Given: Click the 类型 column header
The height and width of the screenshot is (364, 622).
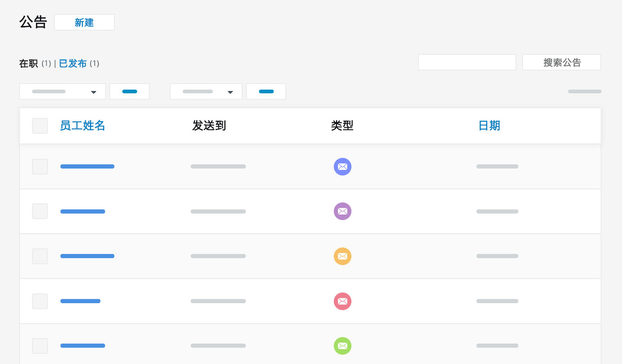Looking at the screenshot, I should point(342,126).
